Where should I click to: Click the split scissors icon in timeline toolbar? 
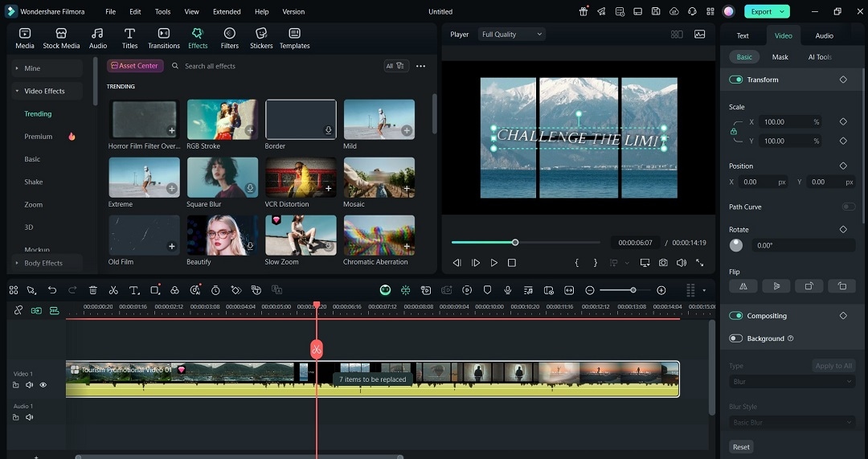pyautogui.click(x=113, y=290)
